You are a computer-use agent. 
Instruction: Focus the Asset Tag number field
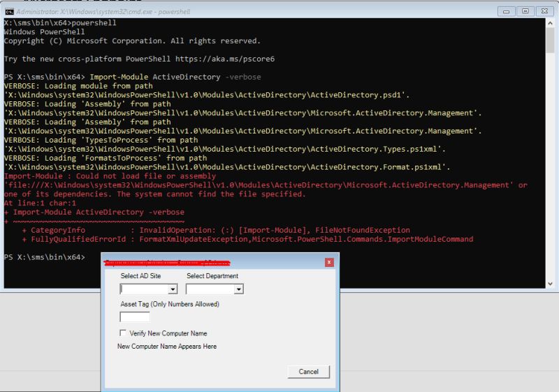pyautogui.click(x=135, y=317)
